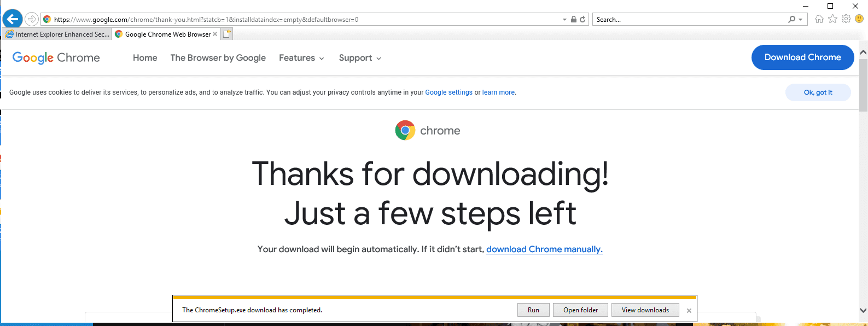Expand the address bar autocomplete dropdown arrow
Image resolution: width=868 pixels, height=326 pixels.
click(564, 20)
